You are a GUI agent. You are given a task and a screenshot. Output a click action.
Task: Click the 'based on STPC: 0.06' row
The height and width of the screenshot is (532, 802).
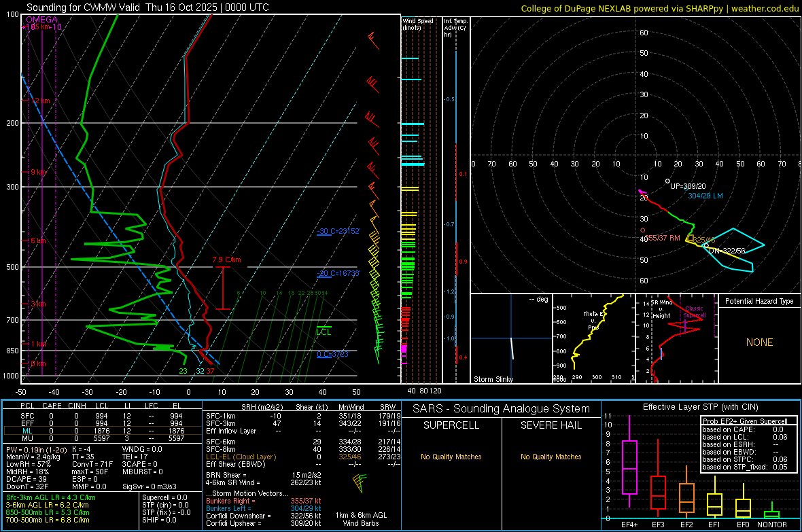coord(745,459)
